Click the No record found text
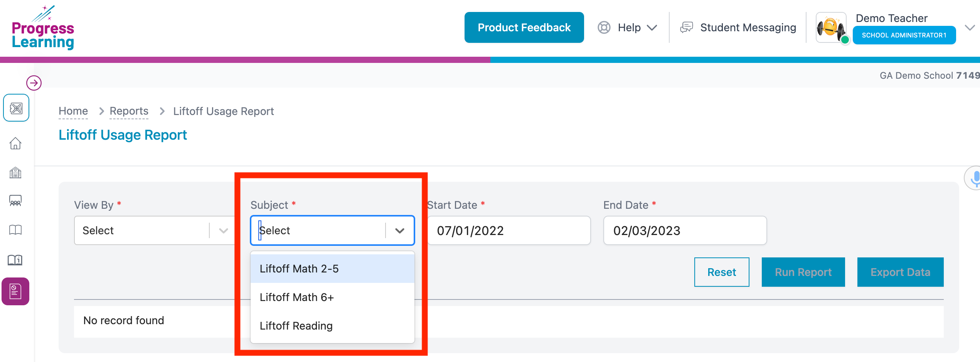The width and height of the screenshot is (980, 362). click(x=124, y=320)
